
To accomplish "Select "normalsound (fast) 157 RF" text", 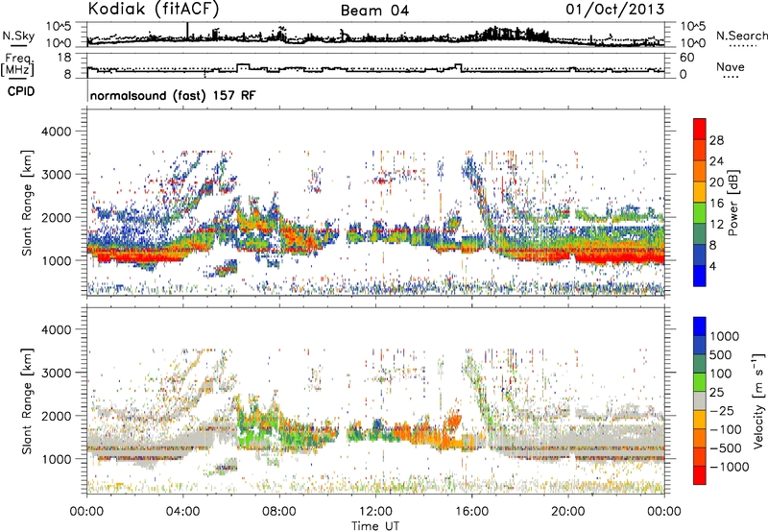I will pos(173,95).
